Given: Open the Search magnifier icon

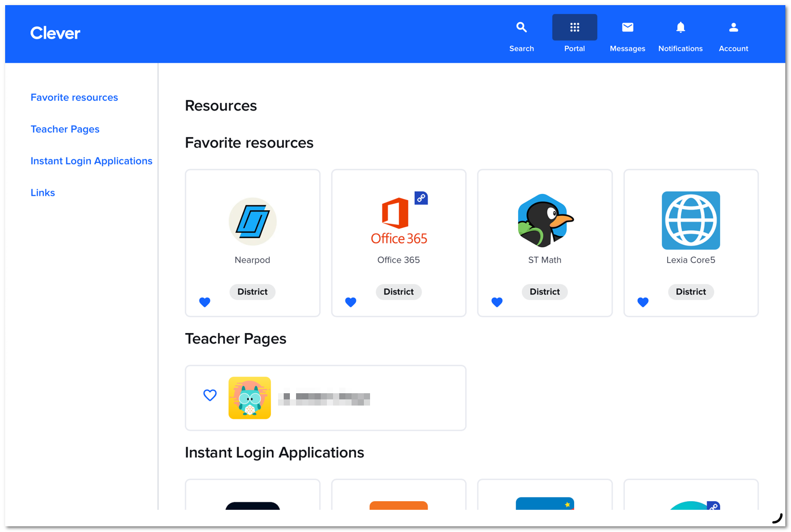Looking at the screenshot, I should click(521, 27).
